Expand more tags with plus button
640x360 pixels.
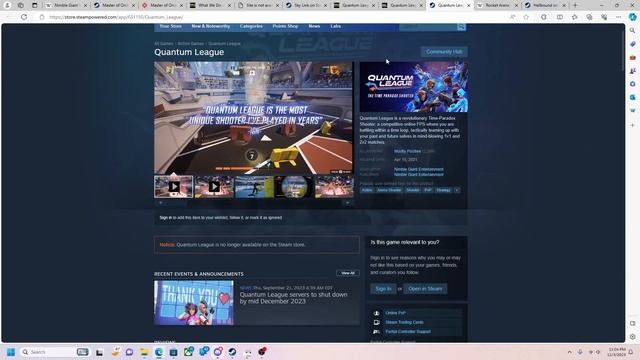point(457,190)
